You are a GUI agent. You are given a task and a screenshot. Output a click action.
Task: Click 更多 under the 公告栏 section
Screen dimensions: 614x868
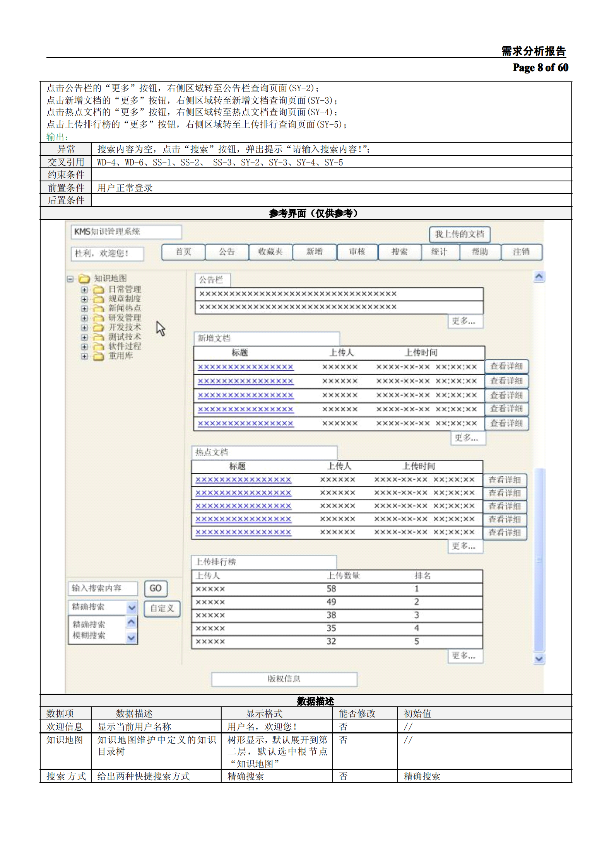465,321
